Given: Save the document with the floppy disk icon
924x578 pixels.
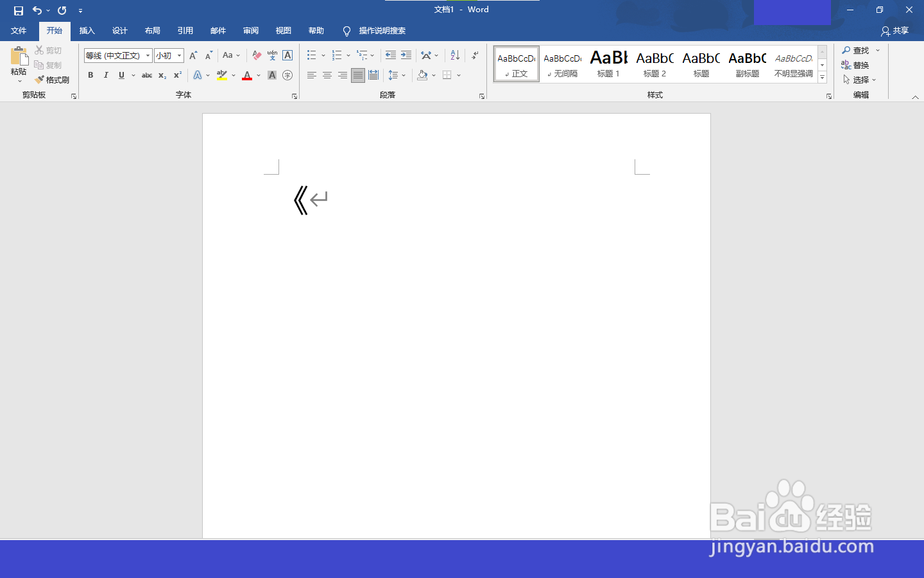Looking at the screenshot, I should (19, 10).
